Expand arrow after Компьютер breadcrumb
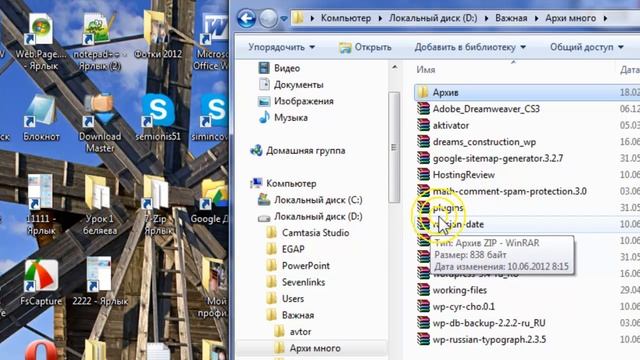This screenshot has height=360, width=640. tap(380, 18)
